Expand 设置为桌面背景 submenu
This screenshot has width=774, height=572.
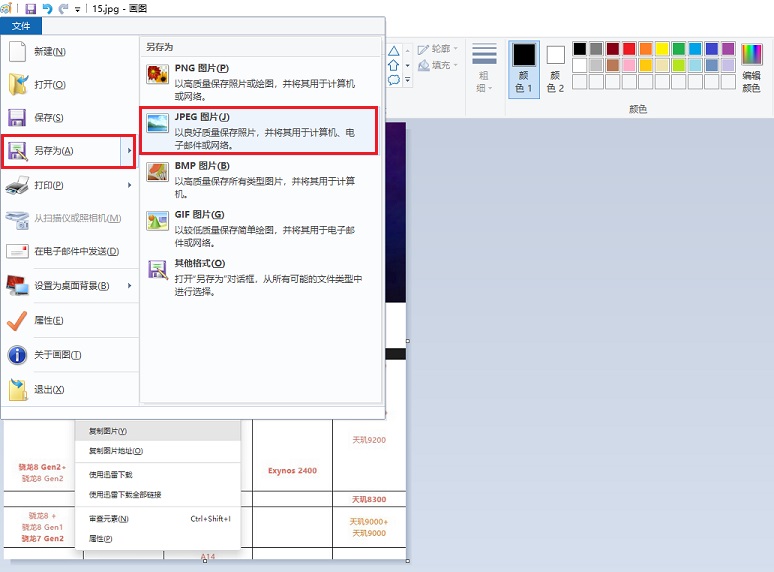pyautogui.click(x=69, y=286)
